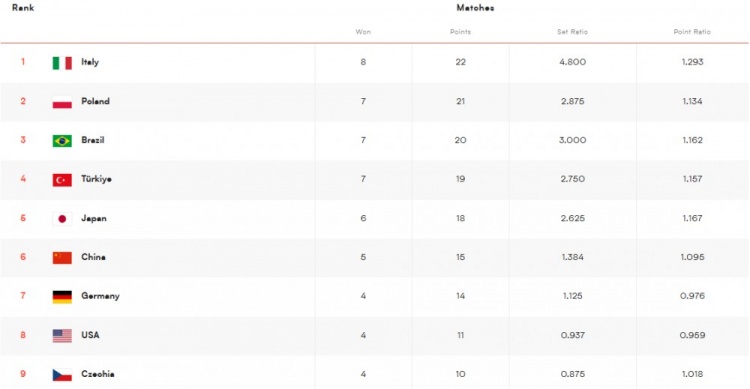The width and height of the screenshot is (750, 389).
Task: Sort by the Set Ratio column header
Action: coord(572,32)
